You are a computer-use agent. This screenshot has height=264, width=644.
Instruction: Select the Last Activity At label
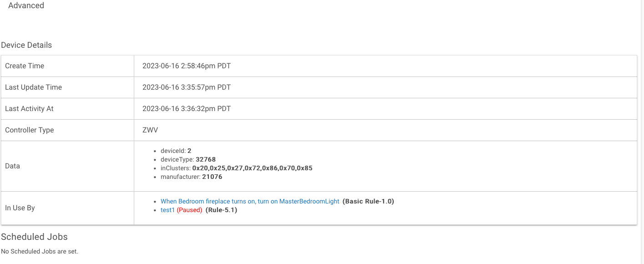pyautogui.click(x=29, y=109)
